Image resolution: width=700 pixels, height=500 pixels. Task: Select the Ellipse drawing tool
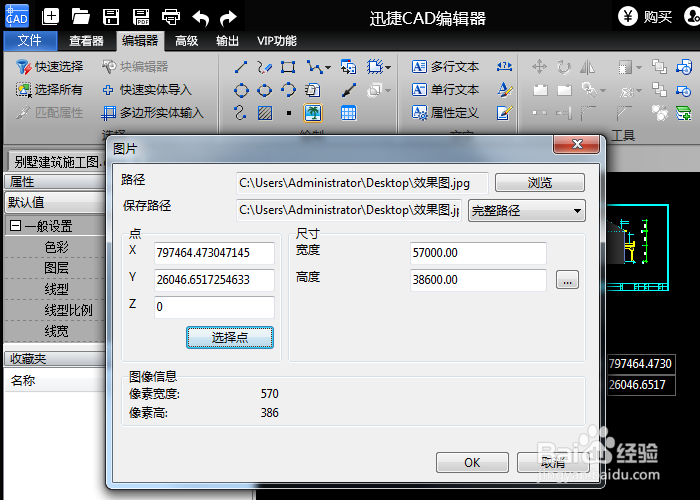[x=264, y=91]
